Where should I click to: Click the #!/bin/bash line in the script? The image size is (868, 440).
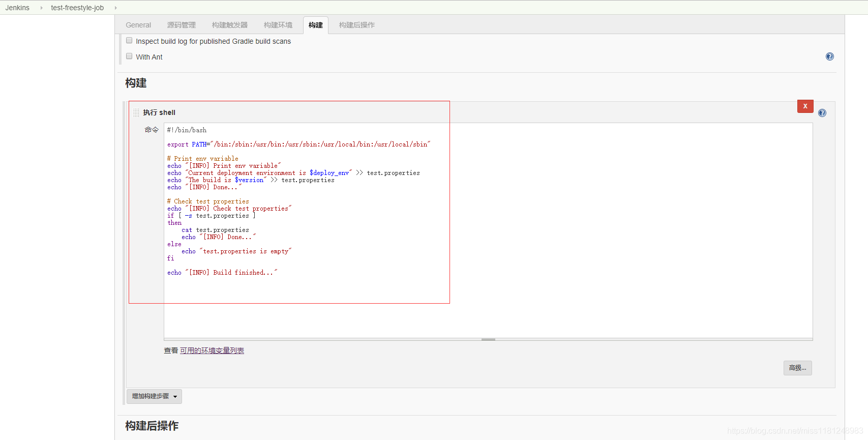tap(187, 130)
